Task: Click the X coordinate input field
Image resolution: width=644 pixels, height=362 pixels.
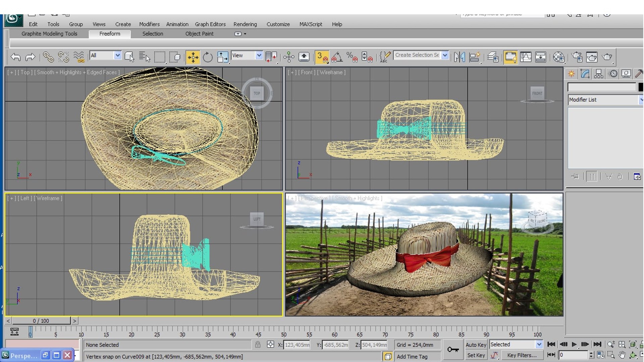Action: (x=297, y=345)
